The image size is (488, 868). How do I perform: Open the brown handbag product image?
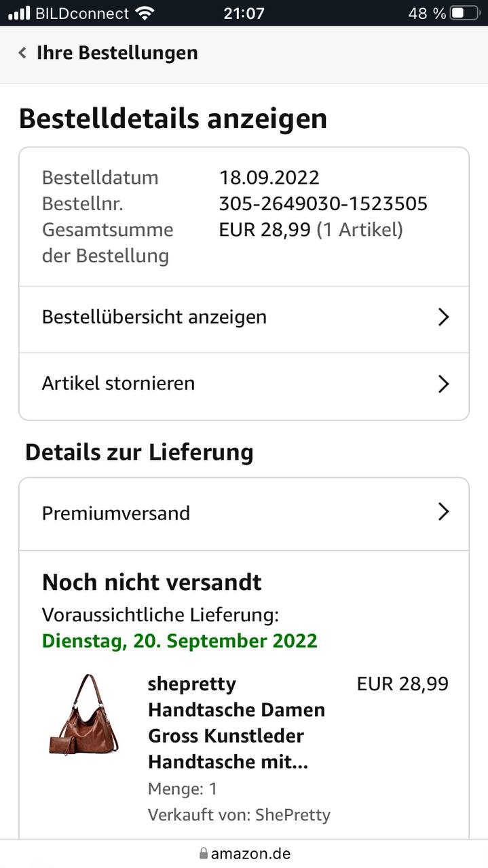click(83, 714)
